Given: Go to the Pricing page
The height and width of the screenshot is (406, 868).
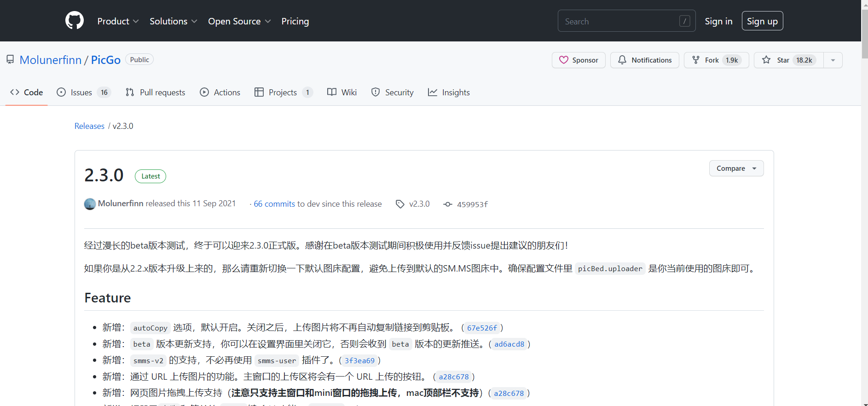Looking at the screenshot, I should click(x=295, y=21).
